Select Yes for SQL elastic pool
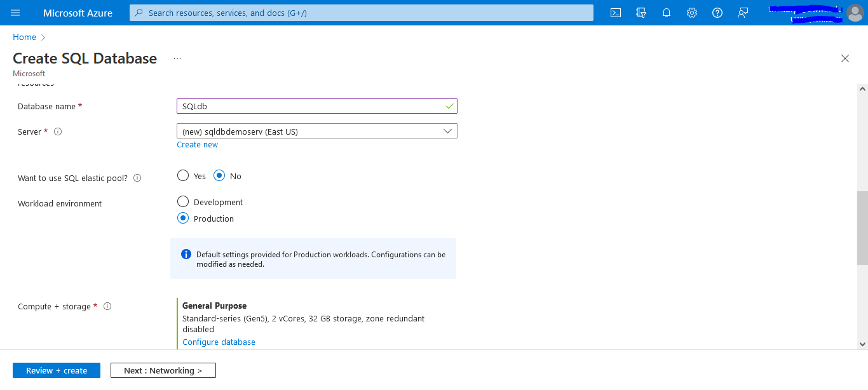The width and height of the screenshot is (868, 390). click(182, 175)
